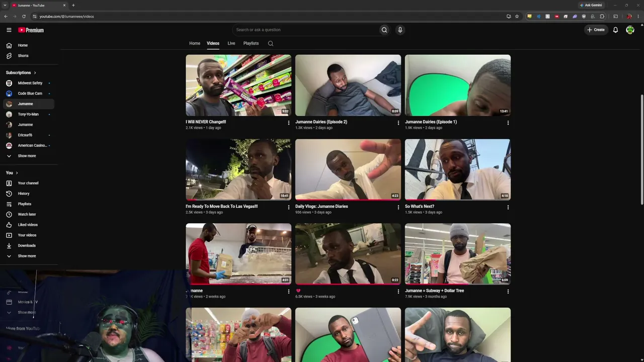Open the Subscriptions section header
644x362 pixels.
[21, 73]
